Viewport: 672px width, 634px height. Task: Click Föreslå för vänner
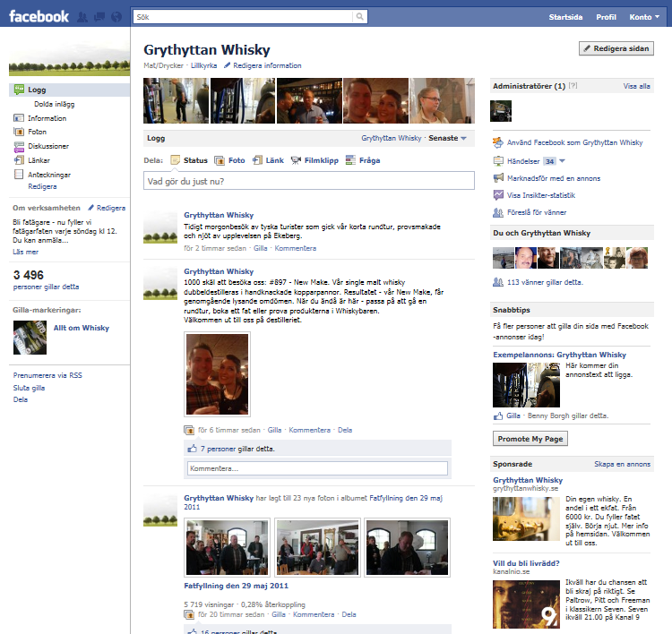[537, 212]
